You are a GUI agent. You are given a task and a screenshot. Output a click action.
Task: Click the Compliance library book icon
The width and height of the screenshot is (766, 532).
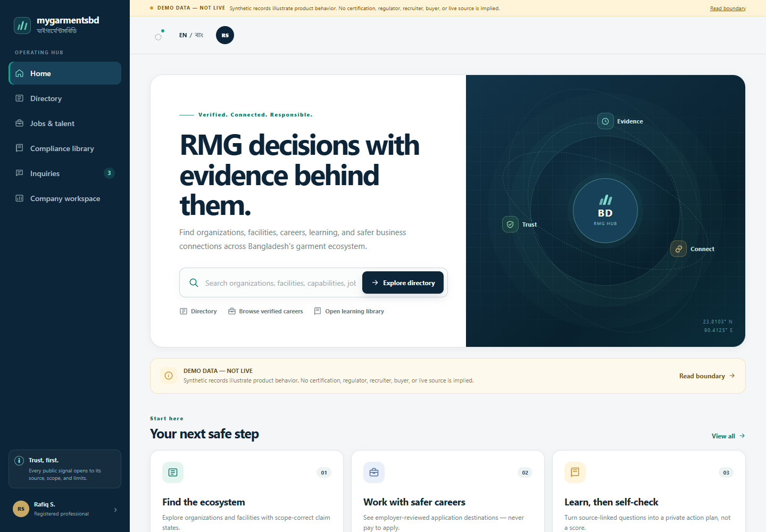coord(20,148)
